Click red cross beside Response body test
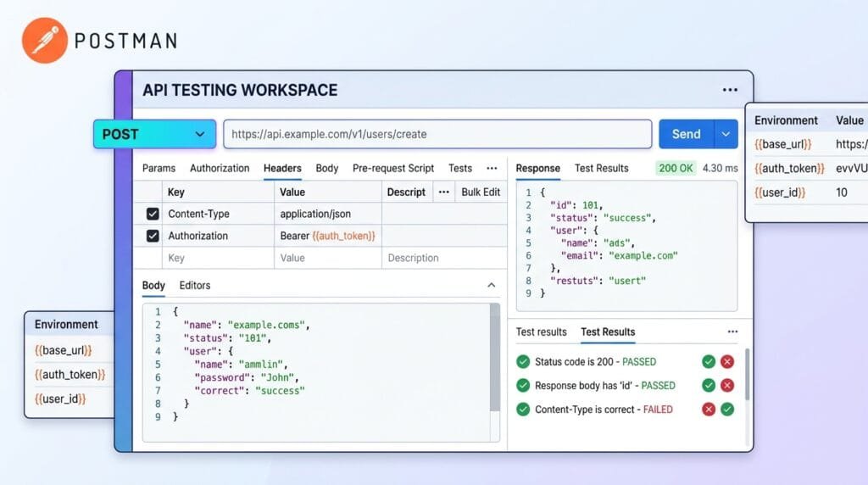 click(727, 385)
